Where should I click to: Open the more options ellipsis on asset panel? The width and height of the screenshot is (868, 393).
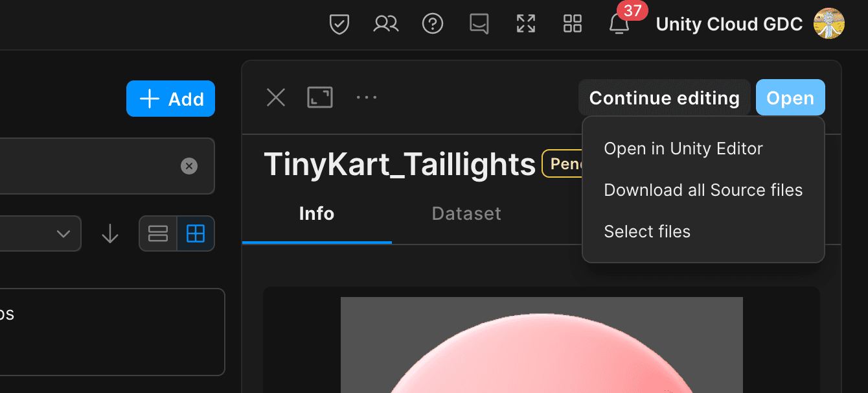tap(367, 97)
